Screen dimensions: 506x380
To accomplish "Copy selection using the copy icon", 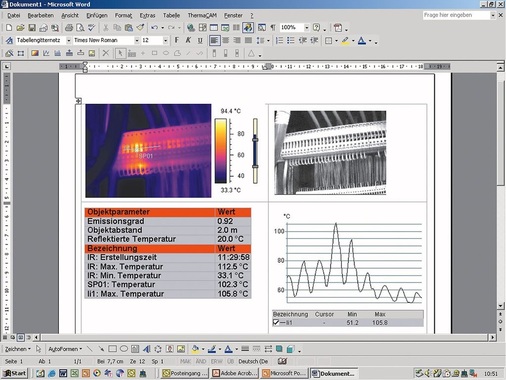I will (x=117, y=28).
